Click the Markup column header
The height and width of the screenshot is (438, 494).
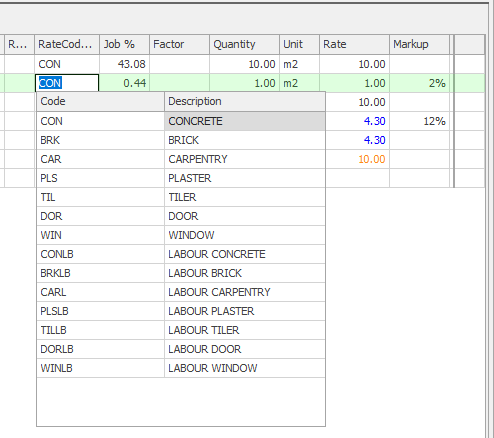(x=420, y=44)
